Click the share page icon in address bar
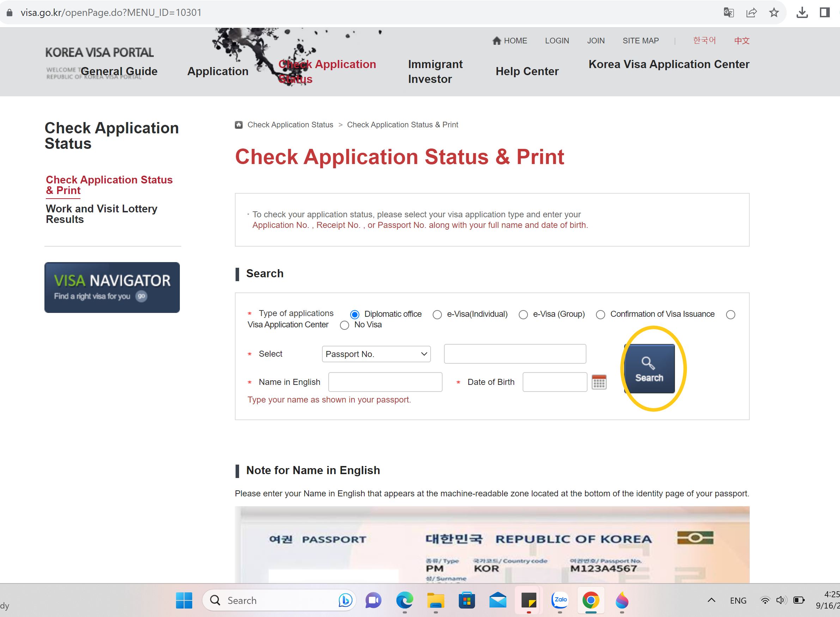 pyautogui.click(x=751, y=13)
